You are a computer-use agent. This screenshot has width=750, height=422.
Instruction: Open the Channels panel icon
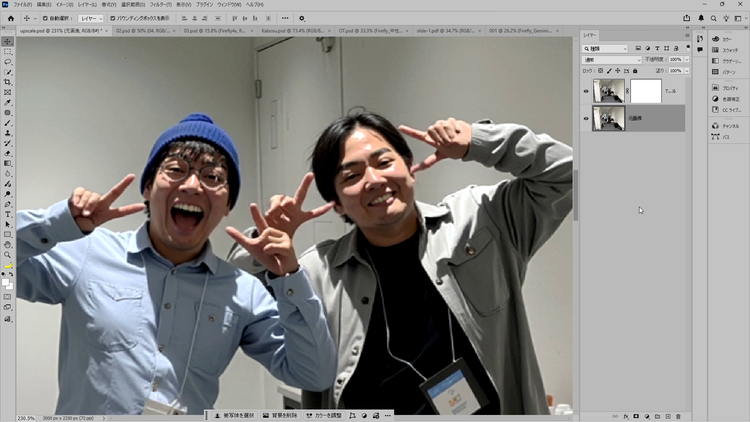tap(716, 126)
